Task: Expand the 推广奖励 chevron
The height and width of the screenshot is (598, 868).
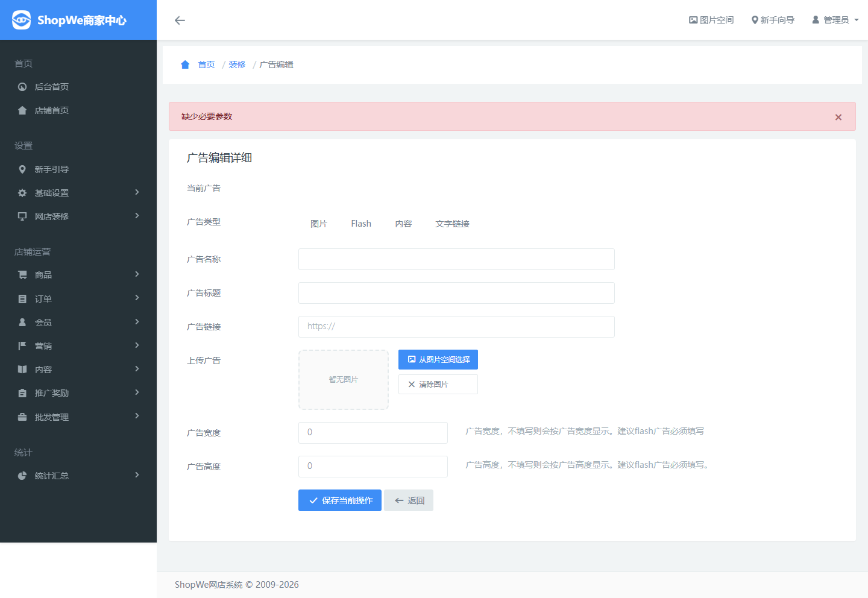Action: coord(137,392)
